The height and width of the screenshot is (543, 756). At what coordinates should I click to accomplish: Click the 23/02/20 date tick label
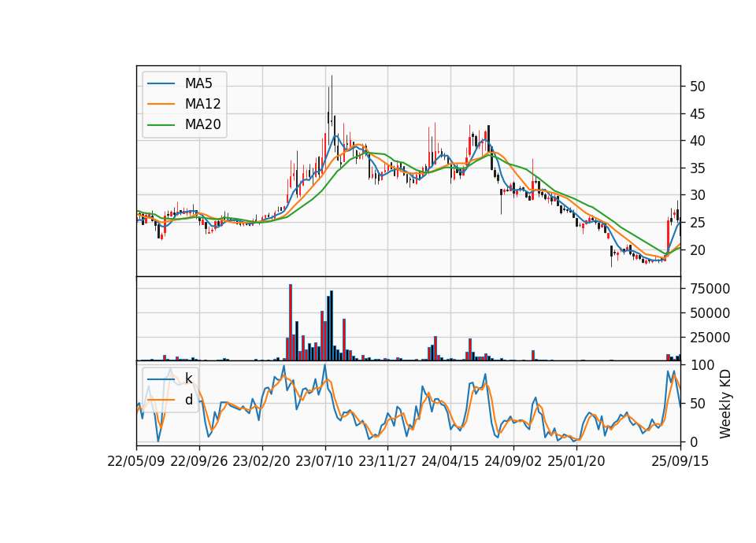tap(261, 461)
